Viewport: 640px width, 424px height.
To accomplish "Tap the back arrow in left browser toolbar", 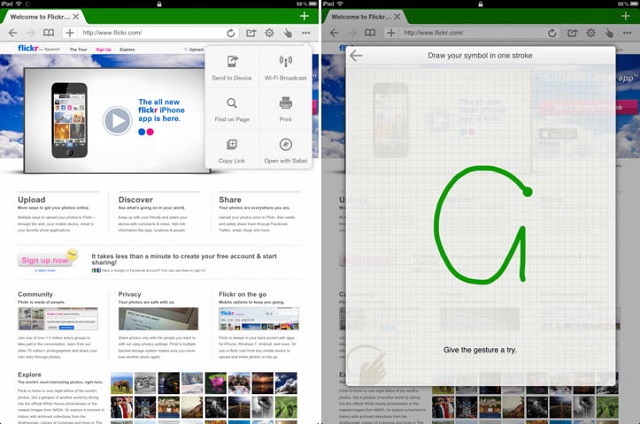I will [x=13, y=33].
